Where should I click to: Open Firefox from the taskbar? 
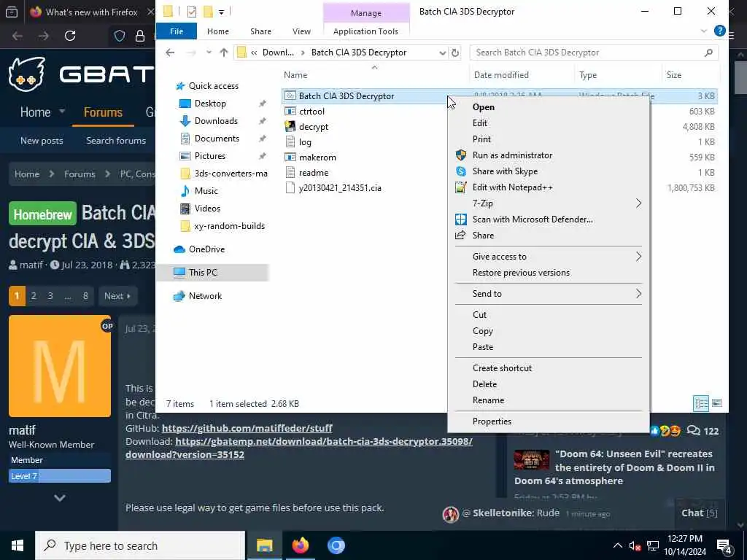click(300, 545)
